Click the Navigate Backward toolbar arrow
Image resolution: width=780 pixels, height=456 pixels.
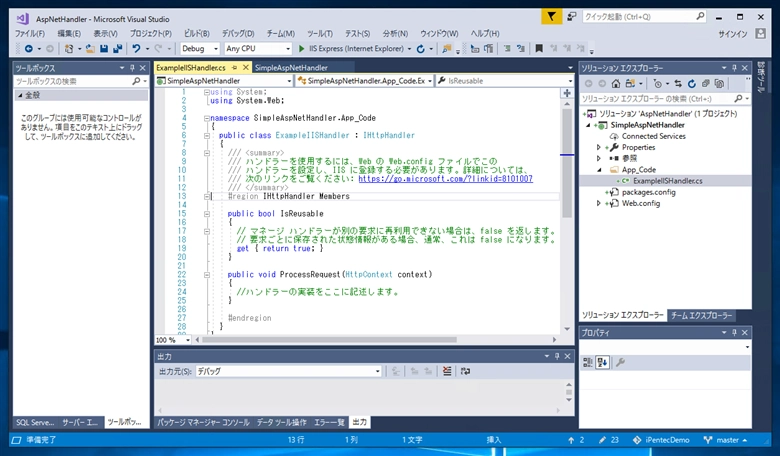[29, 49]
